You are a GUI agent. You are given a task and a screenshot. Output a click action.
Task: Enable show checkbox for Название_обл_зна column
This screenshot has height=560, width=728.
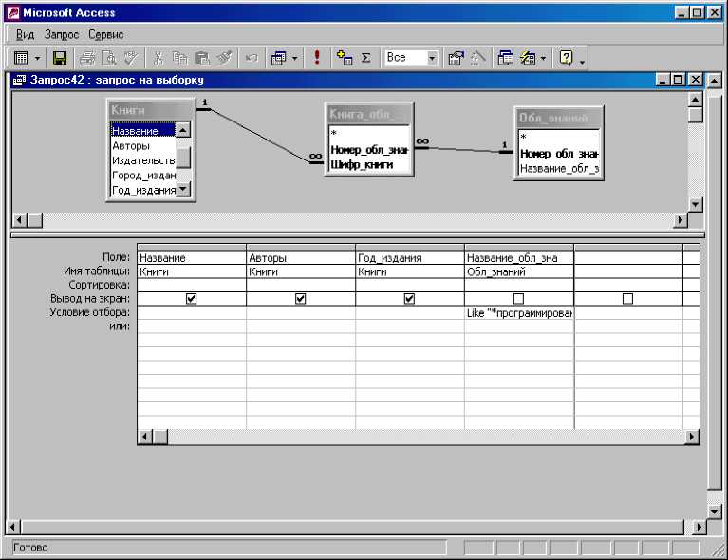[x=518, y=298]
